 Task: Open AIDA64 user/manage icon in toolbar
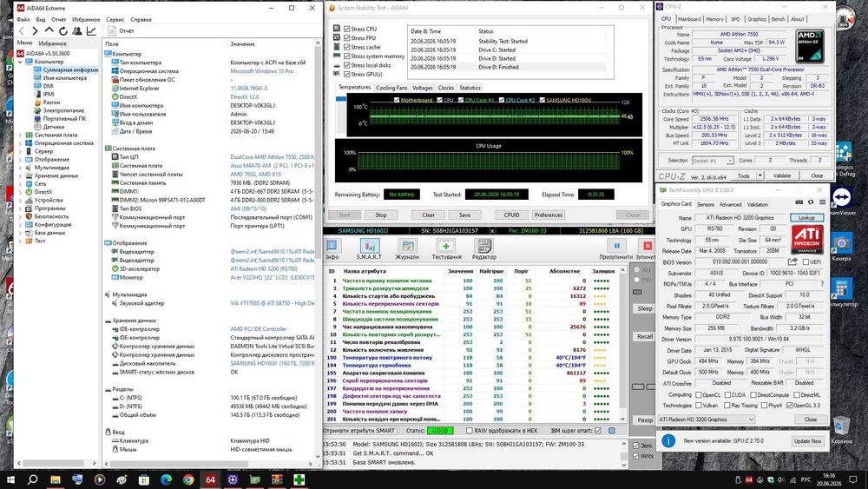77,31
